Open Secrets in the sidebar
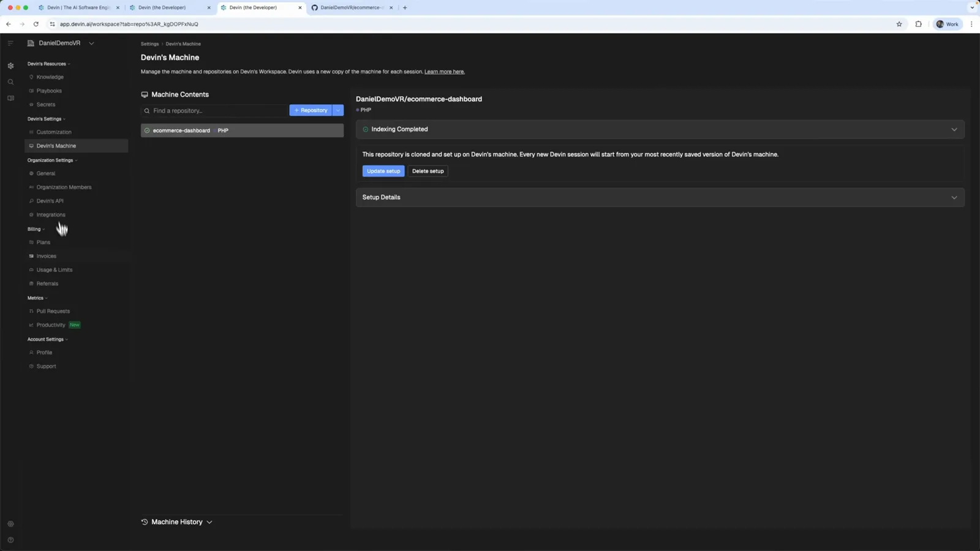 (77, 105)
